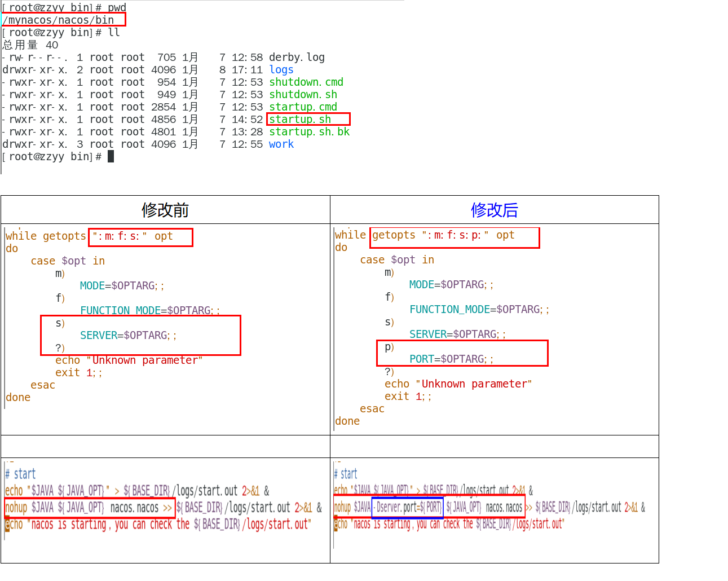
Task: Click the ll command prompt line
Action: (x=61, y=33)
